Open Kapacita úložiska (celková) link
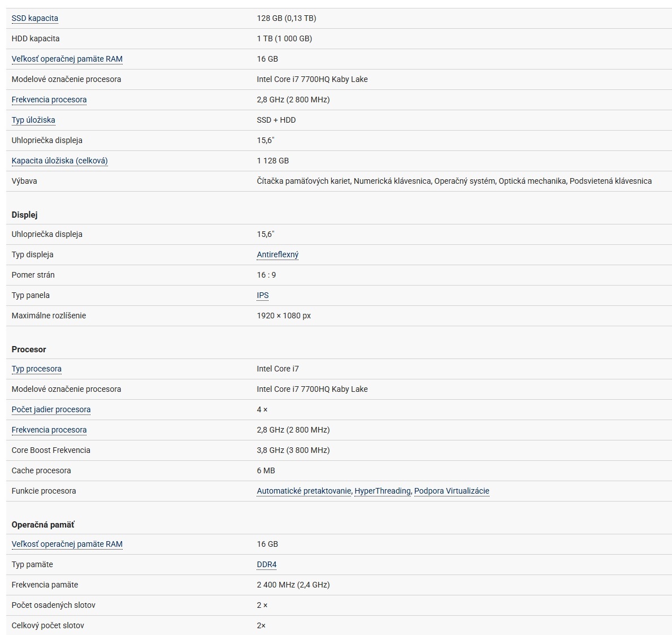Viewport: 672px width, 635px height. coord(59,161)
